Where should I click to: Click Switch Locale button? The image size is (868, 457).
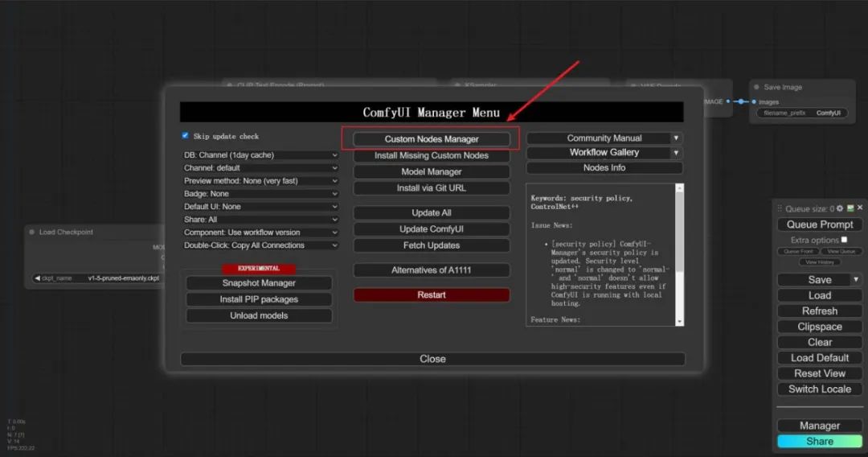(x=820, y=389)
